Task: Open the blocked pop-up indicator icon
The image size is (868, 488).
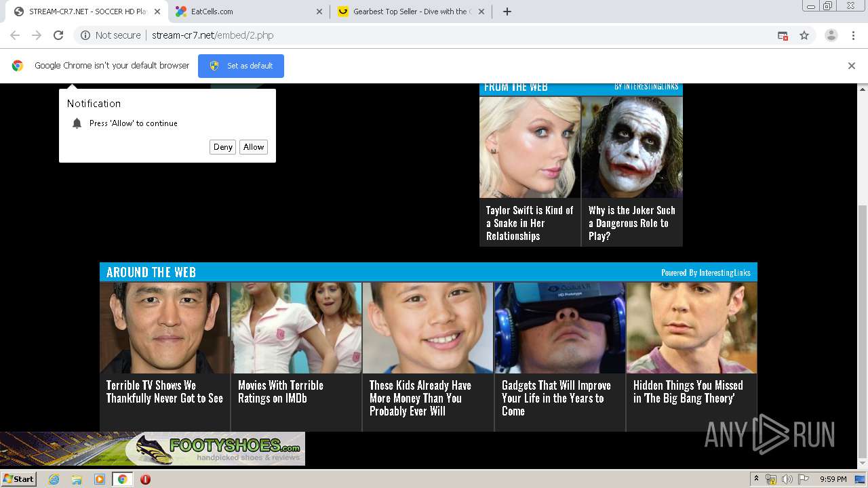Action: point(783,35)
